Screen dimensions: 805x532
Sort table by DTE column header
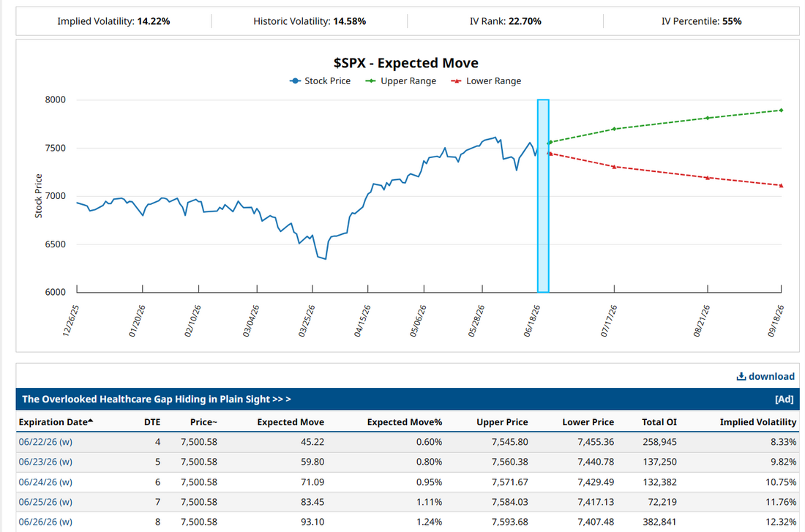pyautogui.click(x=152, y=422)
